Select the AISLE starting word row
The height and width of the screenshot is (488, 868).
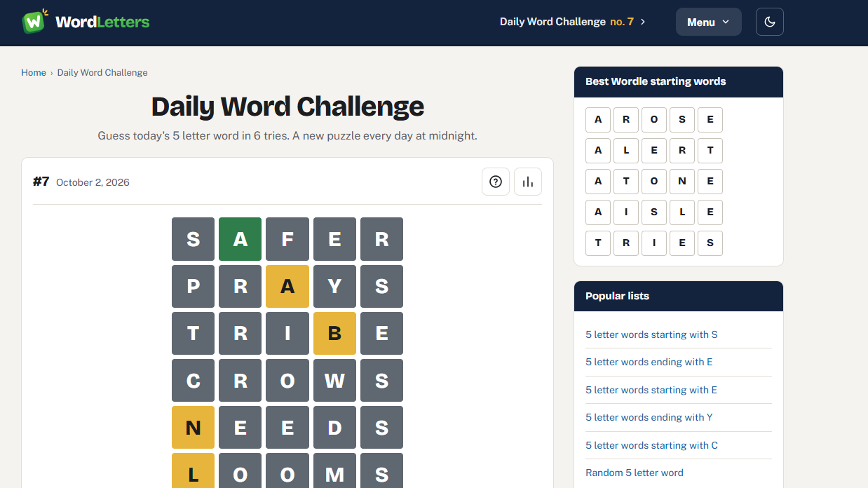(654, 212)
